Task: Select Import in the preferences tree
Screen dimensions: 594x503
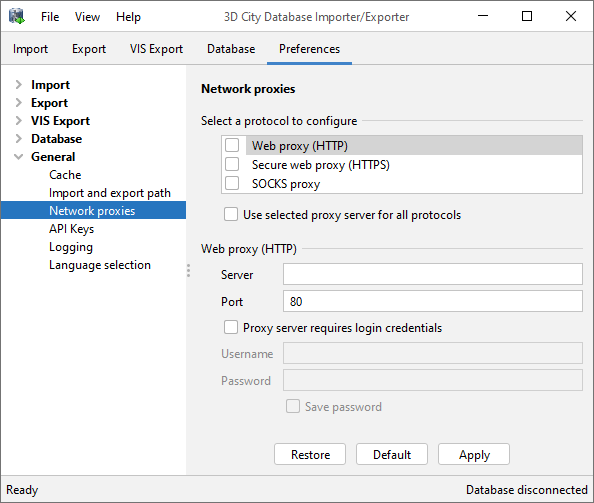Action: [x=50, y=84]
